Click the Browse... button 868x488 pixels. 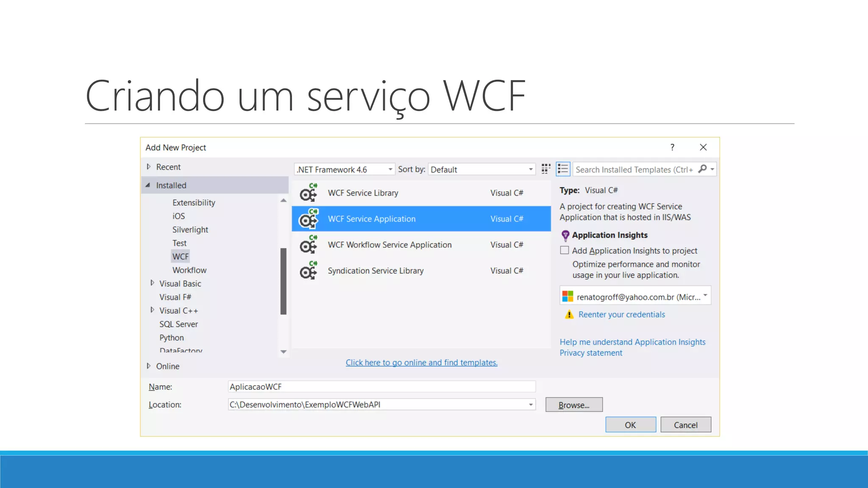574,405
